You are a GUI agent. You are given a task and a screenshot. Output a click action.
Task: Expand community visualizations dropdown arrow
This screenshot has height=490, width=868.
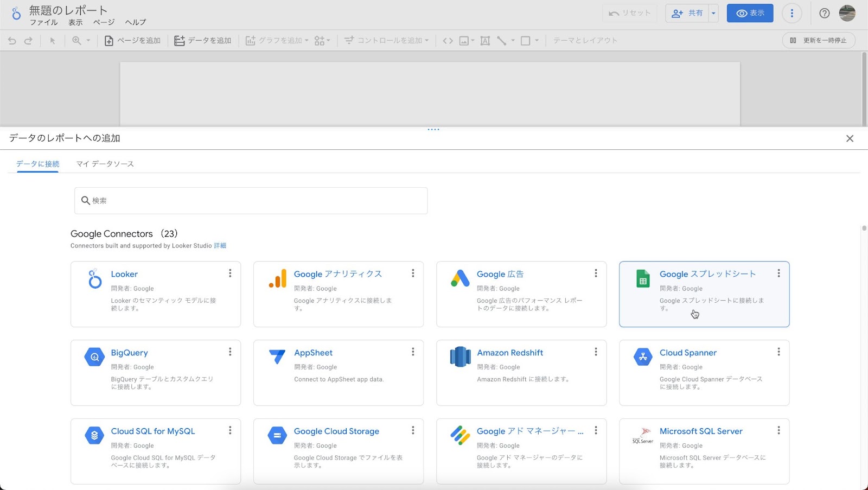pyautogui.click(x=328, y=41)
